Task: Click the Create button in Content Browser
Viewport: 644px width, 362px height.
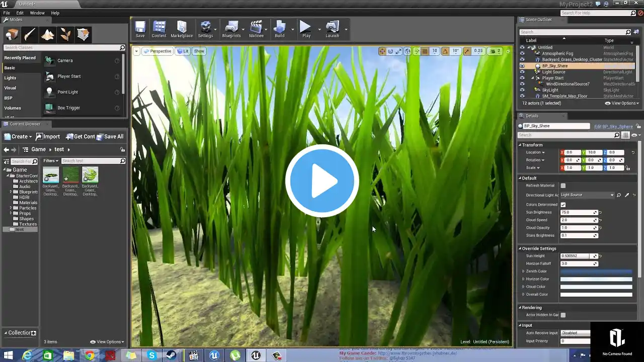Action: [18, 137]
